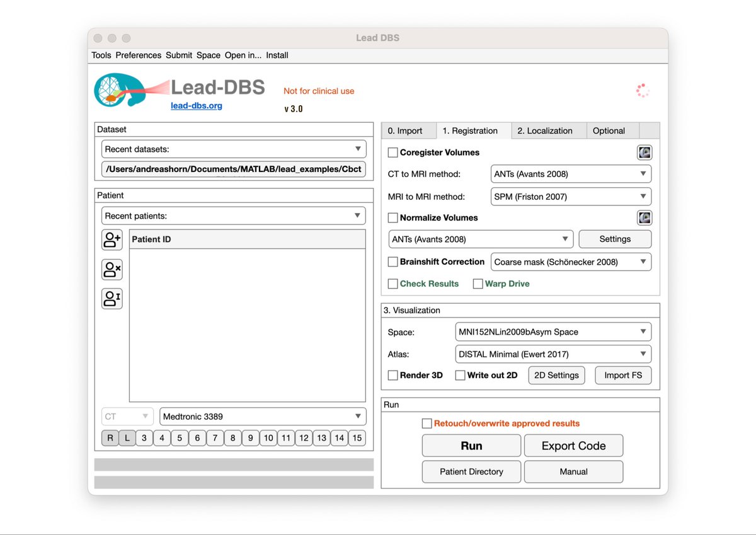Enable Normalize Volumes checkbox

(x=392, y=218)
